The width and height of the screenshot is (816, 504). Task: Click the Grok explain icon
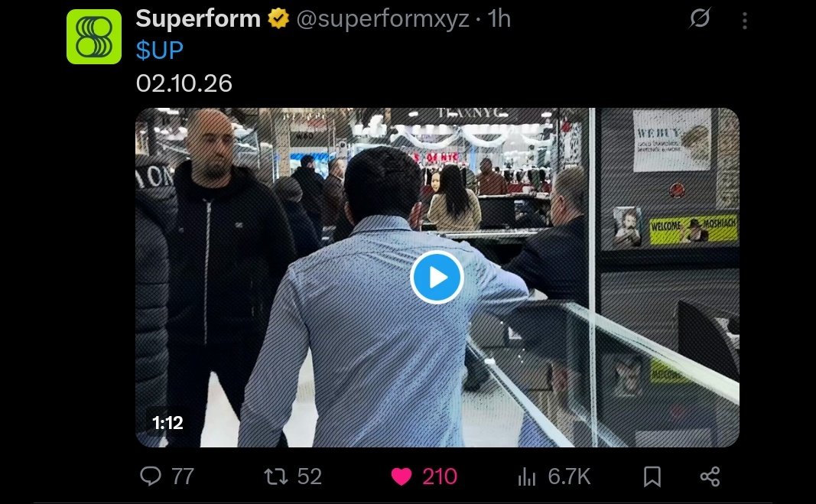pyautogui.click(x=700, y=18)
